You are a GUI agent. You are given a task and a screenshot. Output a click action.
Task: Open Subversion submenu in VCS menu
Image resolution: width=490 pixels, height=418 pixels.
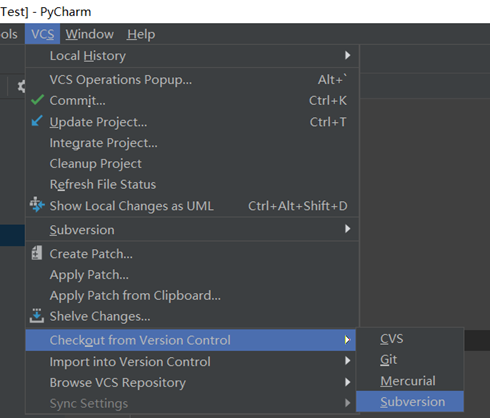[x=192, y=230]
